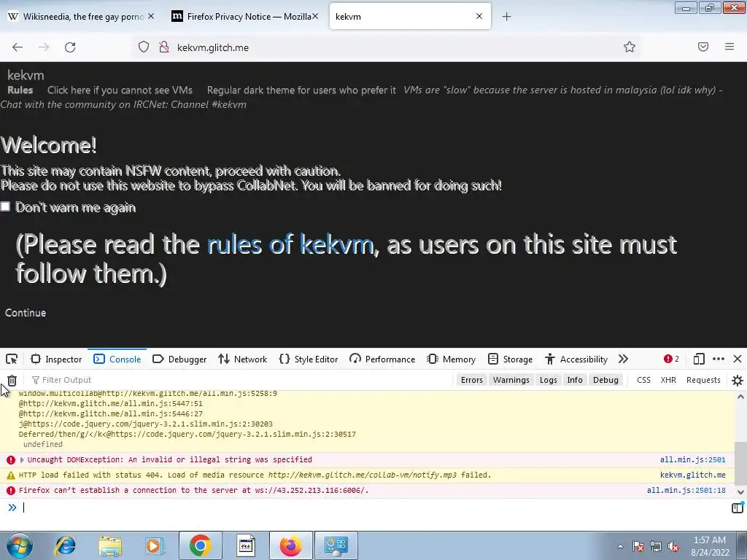Reload the kekvm page
Viewport: 747px width, 560px height.
(70, 47)
